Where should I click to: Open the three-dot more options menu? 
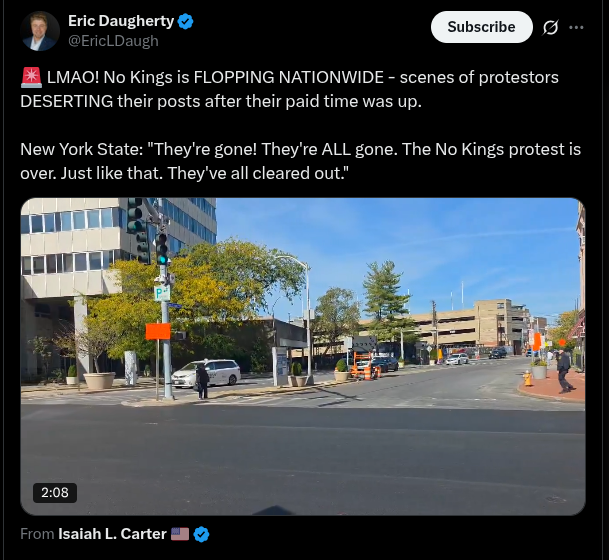point(576,27)
